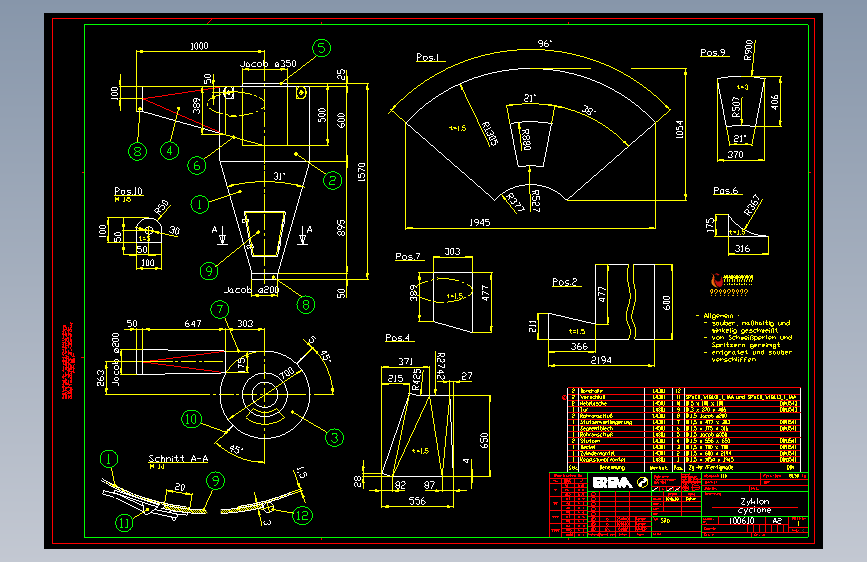Viewport: 867px width, 562px height.
Task: Pick the "1000" dimension text
Action: coord(199,46)
